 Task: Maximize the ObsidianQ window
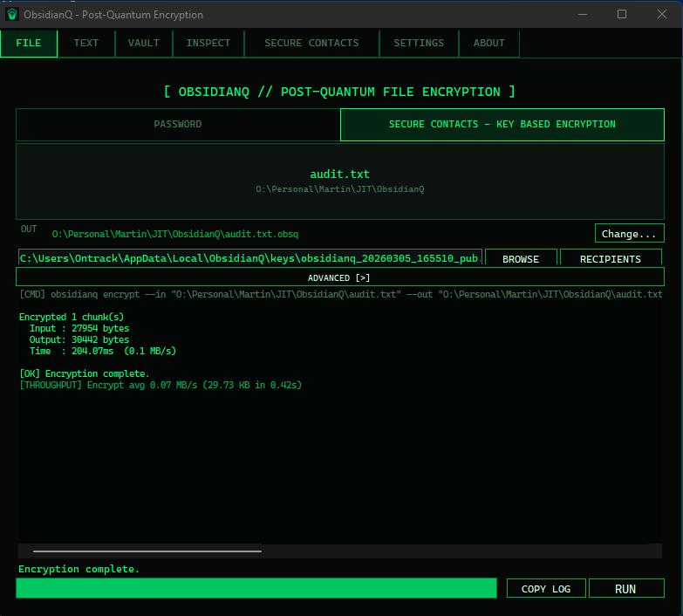(622, 14)
